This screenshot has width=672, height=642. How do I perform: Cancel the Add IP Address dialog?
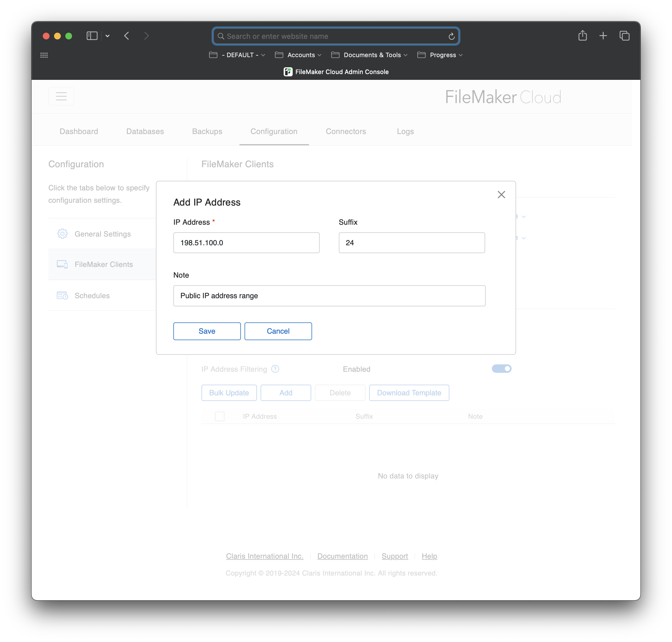pos(278,331)
